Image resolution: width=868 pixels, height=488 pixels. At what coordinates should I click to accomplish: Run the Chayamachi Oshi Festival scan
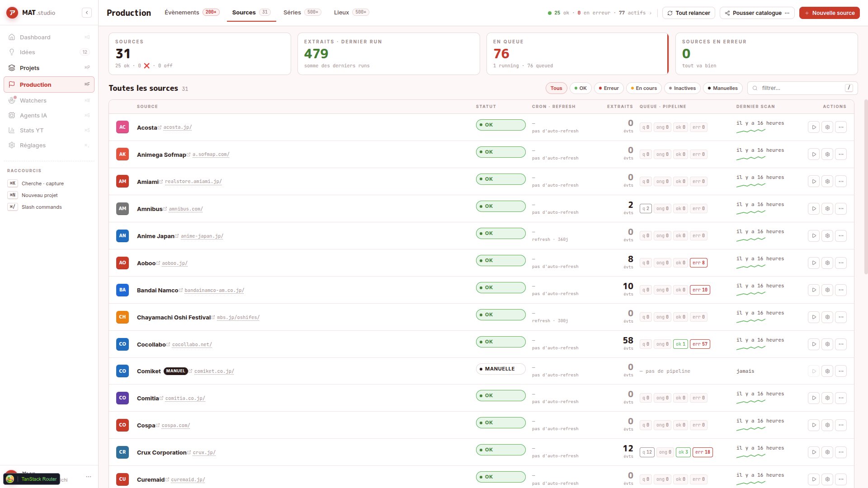coord(814,317)
